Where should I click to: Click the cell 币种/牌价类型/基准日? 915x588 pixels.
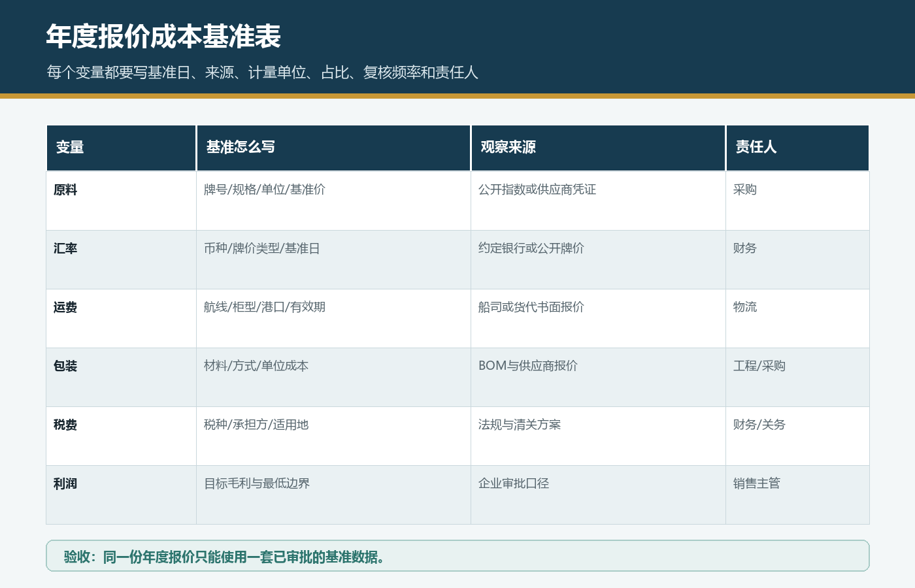333,259
